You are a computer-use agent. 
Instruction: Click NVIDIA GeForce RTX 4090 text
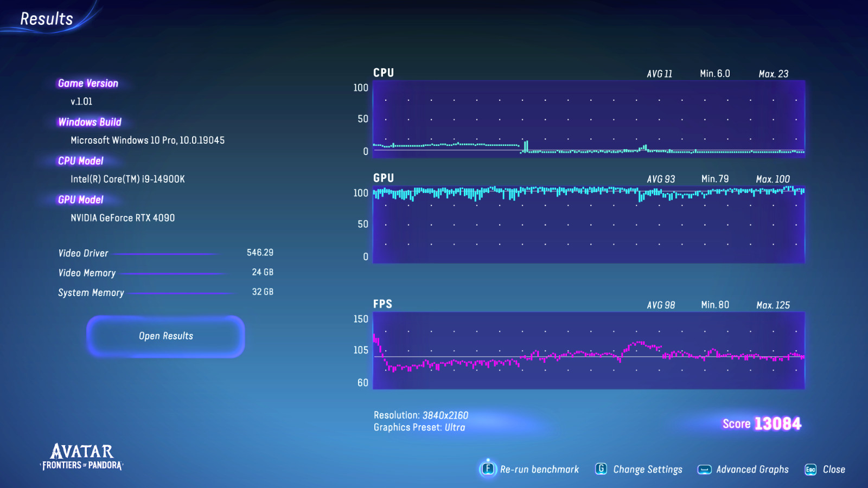[123, 218]
